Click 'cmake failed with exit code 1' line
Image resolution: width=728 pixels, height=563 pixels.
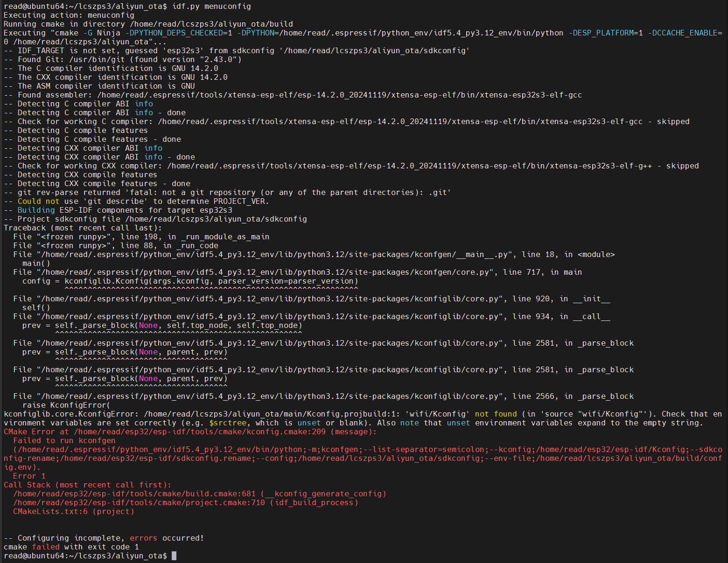tap(71, 547)
